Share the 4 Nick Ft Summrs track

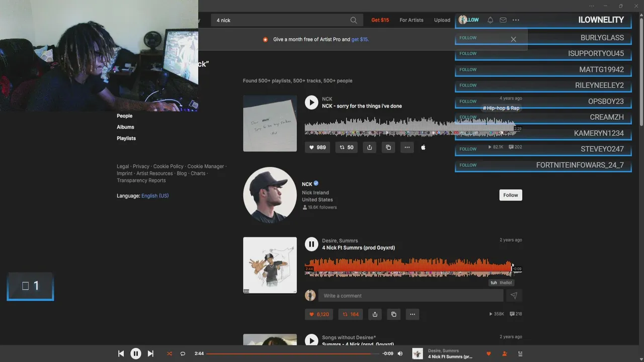point(375,314)
